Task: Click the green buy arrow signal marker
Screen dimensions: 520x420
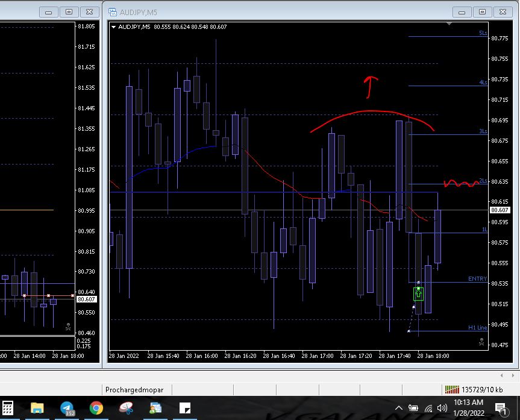Action: click(x=418, y=293)
